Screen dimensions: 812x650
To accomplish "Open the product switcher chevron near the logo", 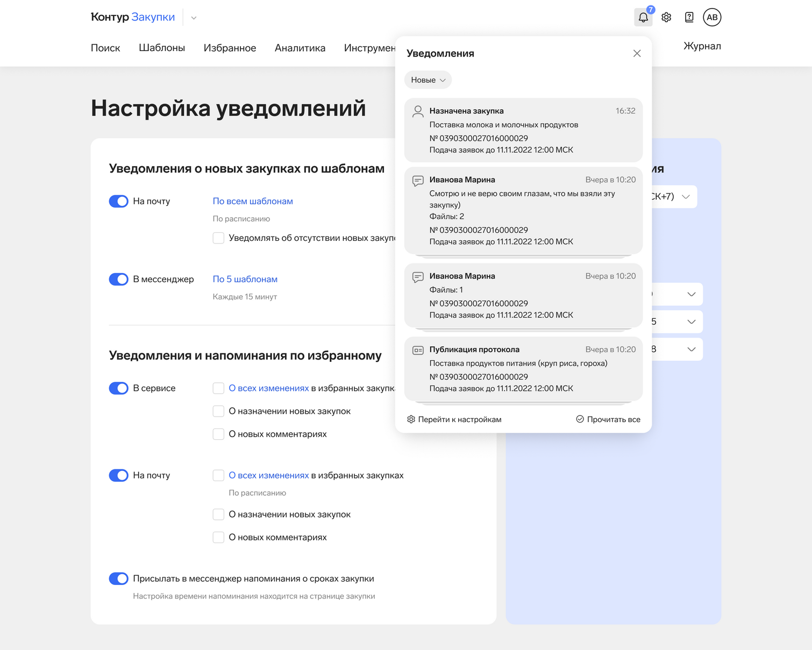I will click(x=194, y=18).
